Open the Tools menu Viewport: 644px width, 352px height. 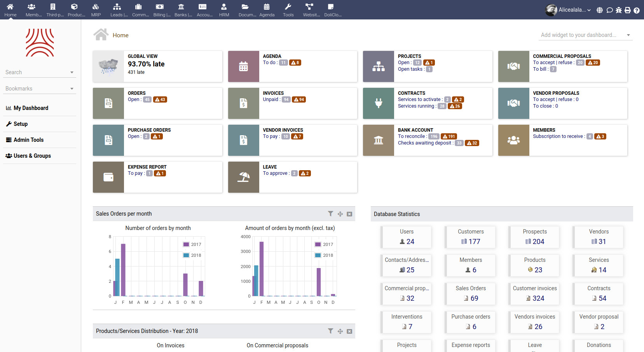(288, 10)
